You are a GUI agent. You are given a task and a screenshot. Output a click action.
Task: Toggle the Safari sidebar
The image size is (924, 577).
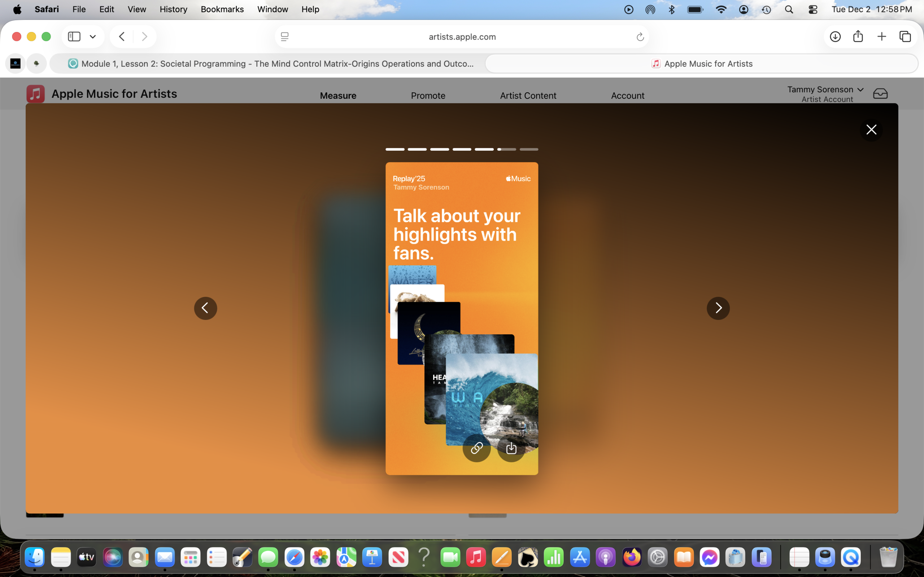[x=74, y=37]
